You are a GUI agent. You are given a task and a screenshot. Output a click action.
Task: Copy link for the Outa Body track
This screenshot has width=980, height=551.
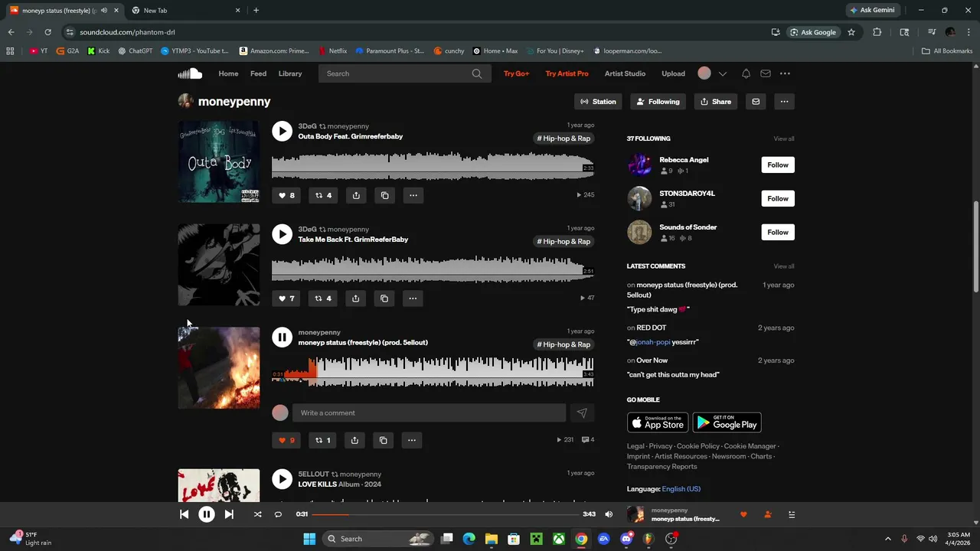pyautogui.click(x=384, y=195)
